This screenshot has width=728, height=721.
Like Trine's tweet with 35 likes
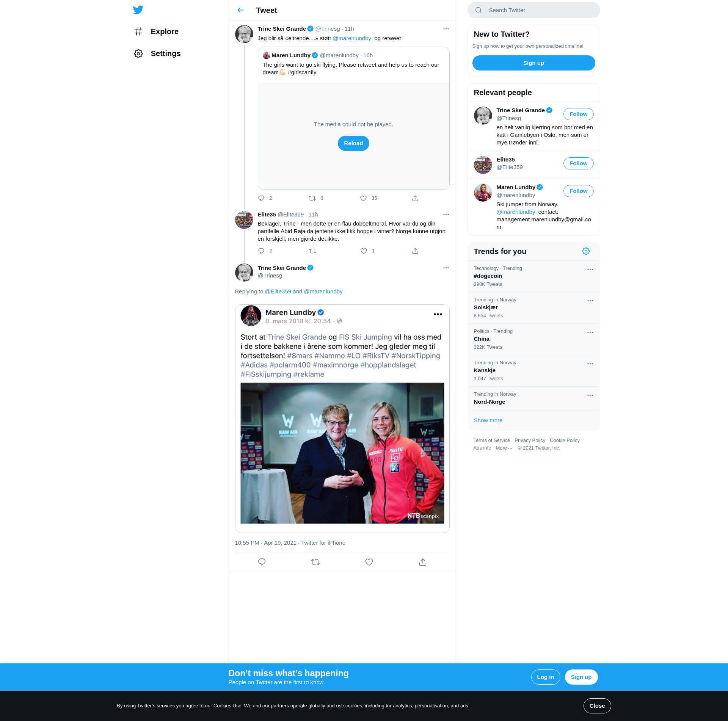pos(363,198)
